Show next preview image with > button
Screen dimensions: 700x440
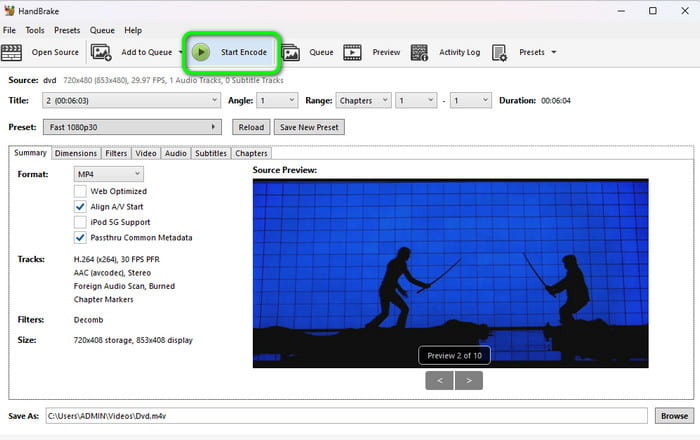point(469,381)
